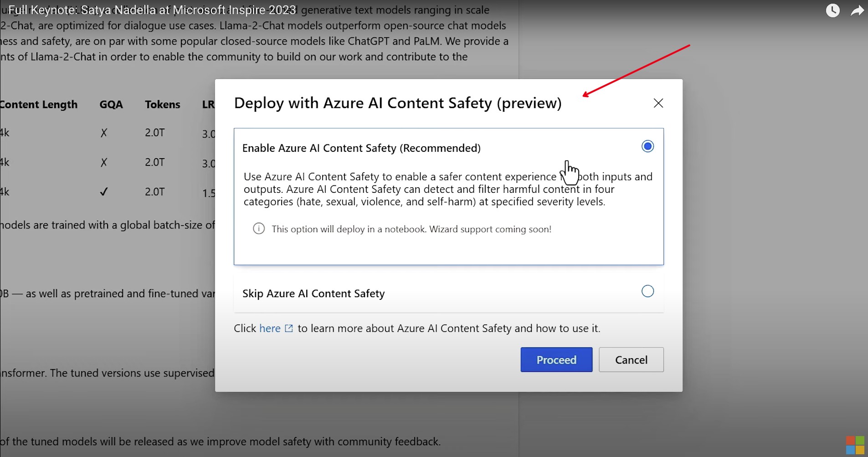Click the 'Use Azure AI Content Safety to enable' description

448,189
